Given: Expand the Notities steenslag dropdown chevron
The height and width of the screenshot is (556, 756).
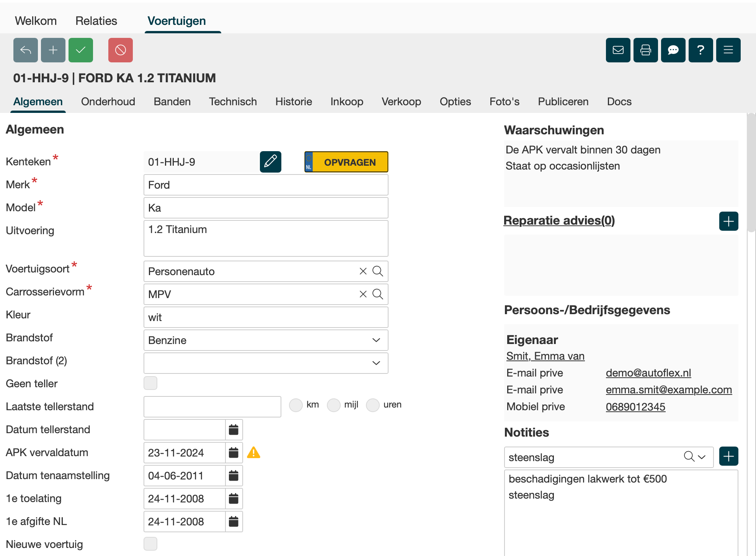Looking at the screenshot, I should [x=701, y=457].
